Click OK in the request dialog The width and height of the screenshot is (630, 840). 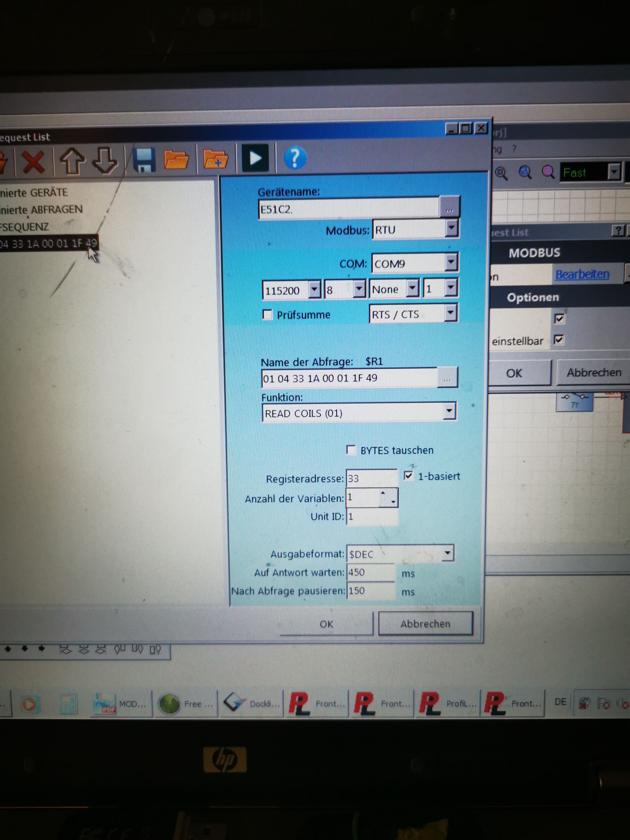point(327,624)
